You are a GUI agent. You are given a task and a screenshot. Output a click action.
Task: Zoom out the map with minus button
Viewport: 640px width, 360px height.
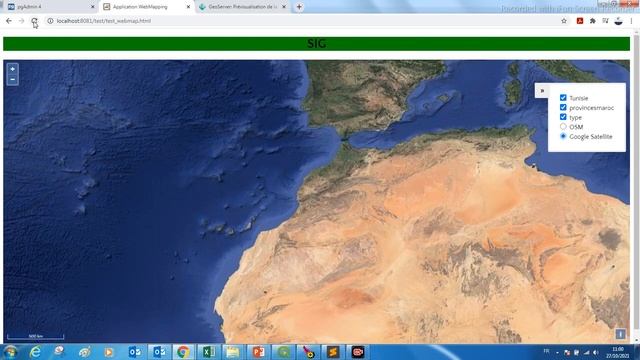coord(13,80)
